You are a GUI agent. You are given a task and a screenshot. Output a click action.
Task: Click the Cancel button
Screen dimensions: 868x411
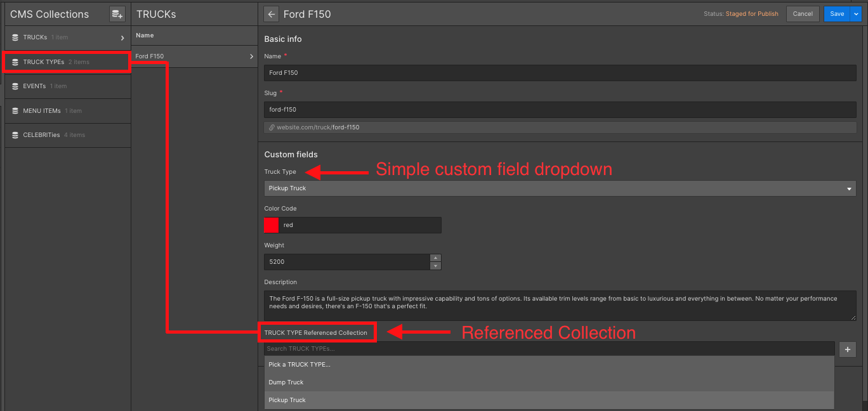coord(803,14)
